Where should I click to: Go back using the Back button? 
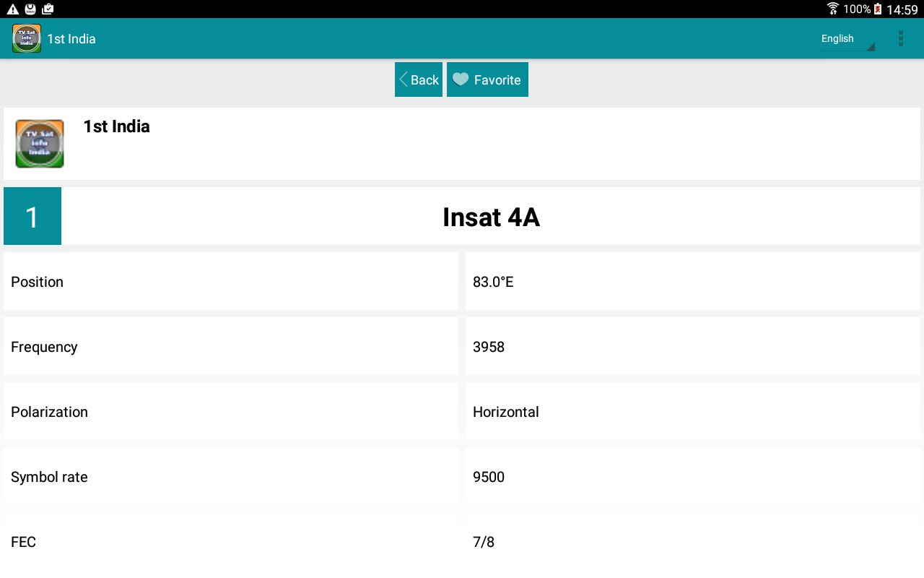[419, 79]
